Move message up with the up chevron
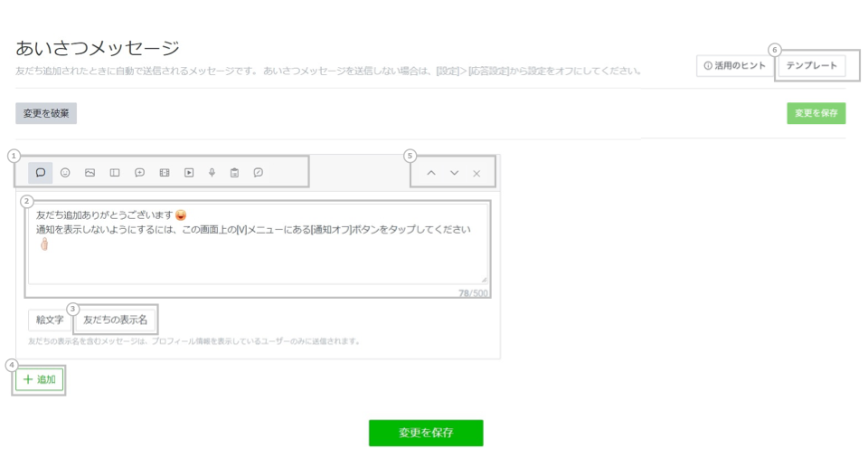The image size is (868, 458). click(431, 173)
